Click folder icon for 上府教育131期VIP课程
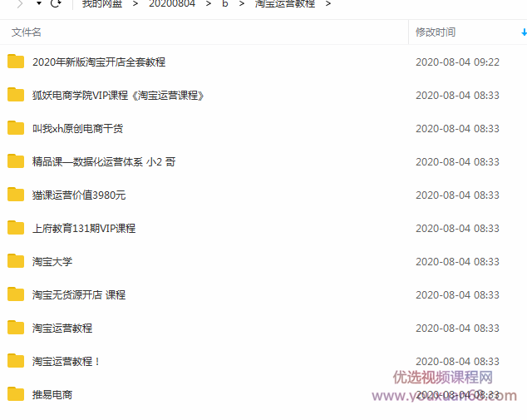The height and width of the screenshot is (420, 527). [x=16, y=228]
